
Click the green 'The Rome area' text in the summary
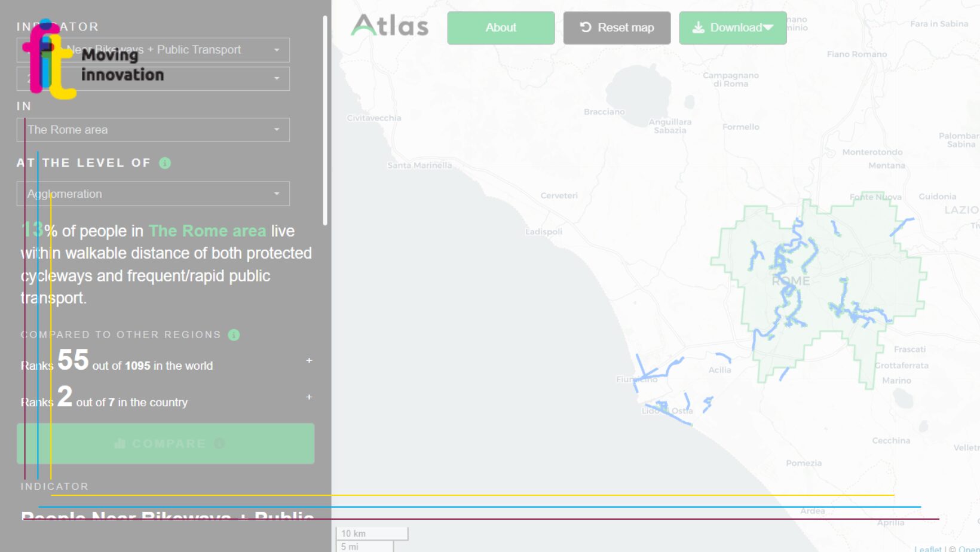[x=207, y=231]
